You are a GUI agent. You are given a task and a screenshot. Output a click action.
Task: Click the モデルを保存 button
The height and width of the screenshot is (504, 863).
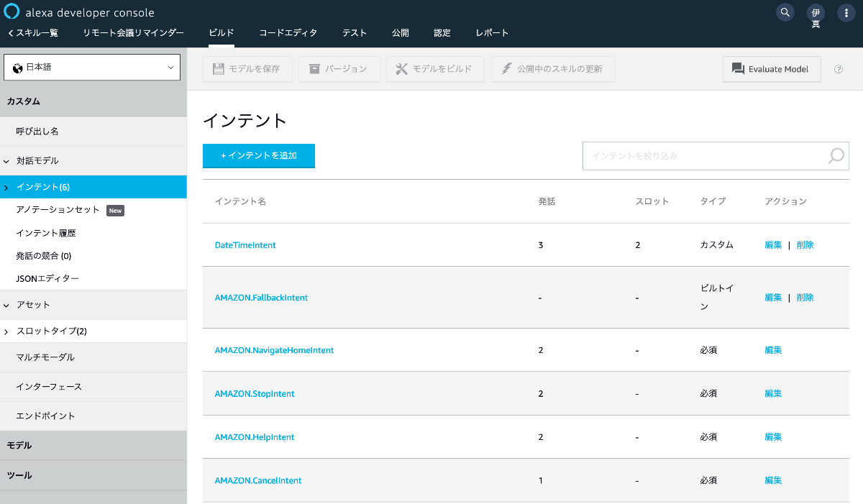pyautogui.click(x=247, y=69)
